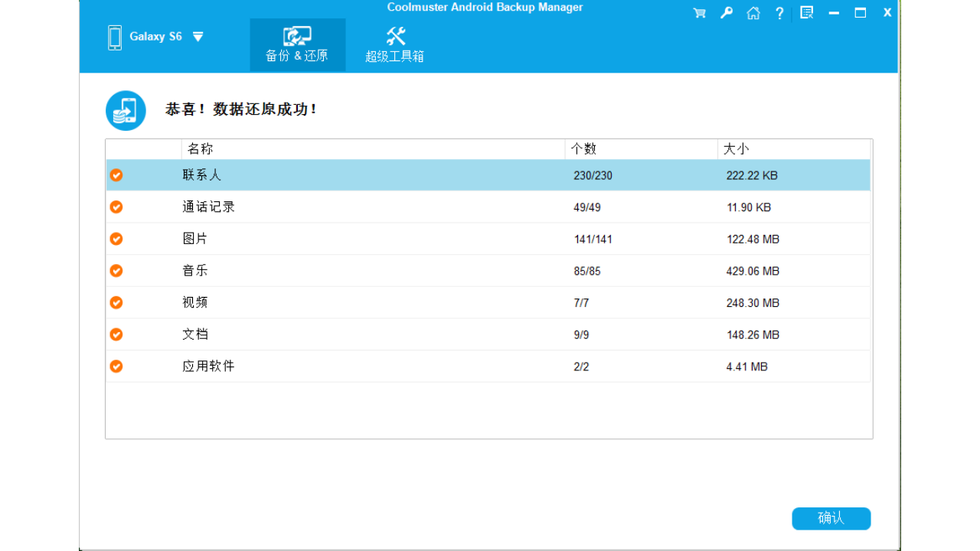The height and width of the screenshot is (551, 980).
Task: Go to the home screen via house icon
Action: point(753,12)
